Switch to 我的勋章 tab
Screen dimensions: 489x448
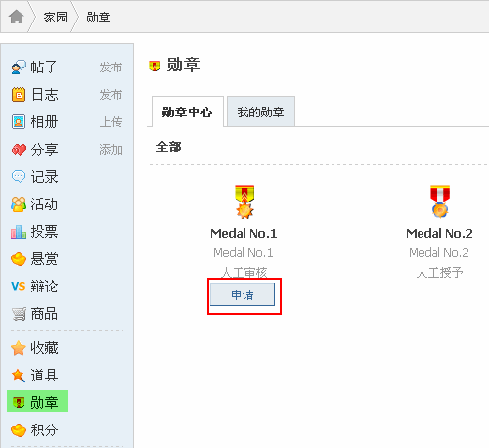coord(261,112)
